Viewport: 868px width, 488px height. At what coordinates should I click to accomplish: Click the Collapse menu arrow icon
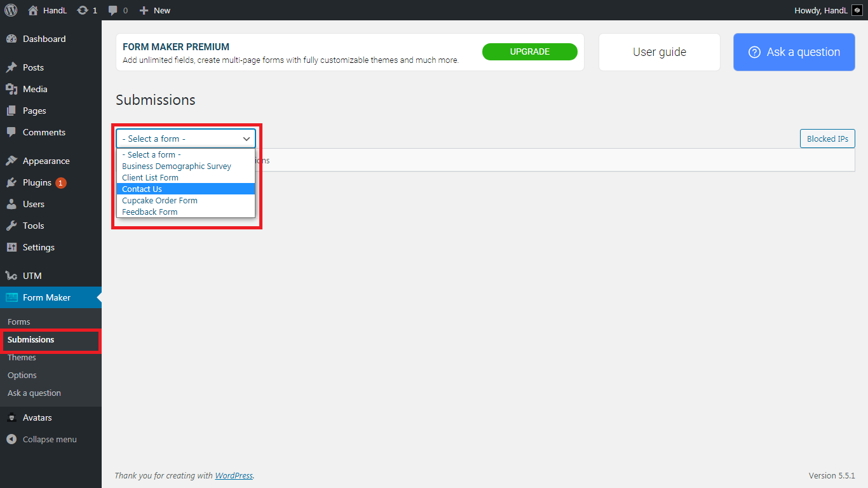[11, 439]
